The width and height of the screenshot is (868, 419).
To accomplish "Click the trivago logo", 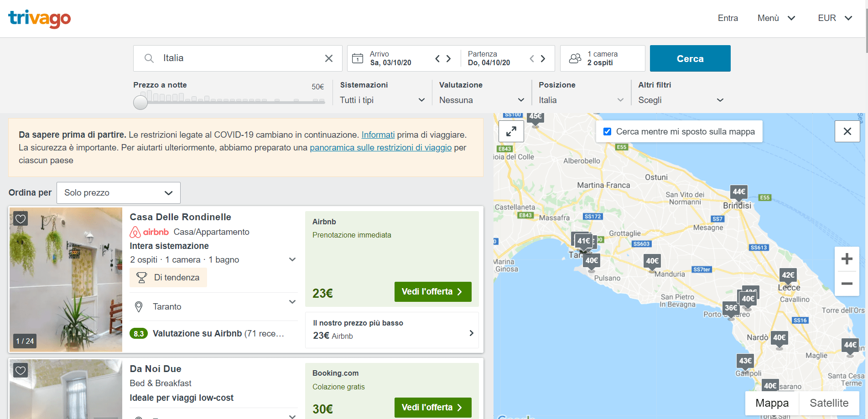I will tap(39, 19).
